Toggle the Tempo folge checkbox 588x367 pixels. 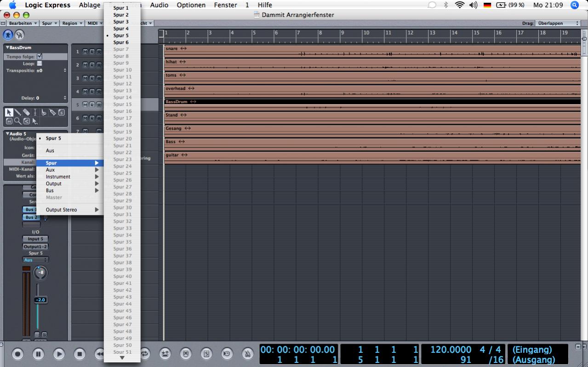point(40,56)
